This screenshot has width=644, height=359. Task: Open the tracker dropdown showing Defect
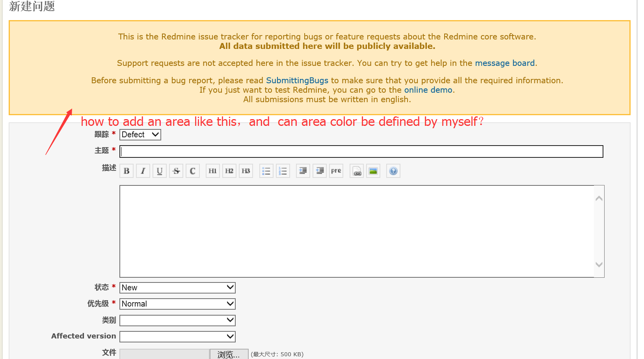(140, 135)
